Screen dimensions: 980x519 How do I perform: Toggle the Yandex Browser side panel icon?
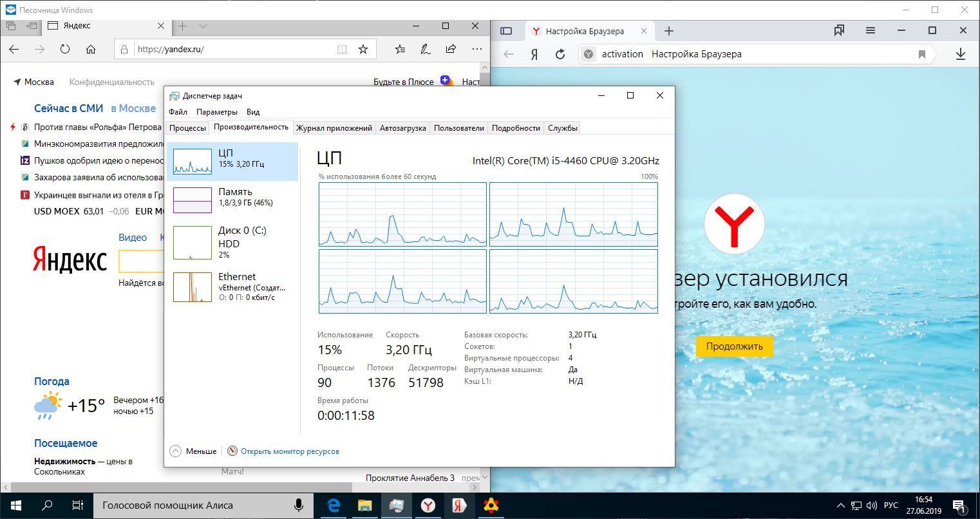pos(506,31)
